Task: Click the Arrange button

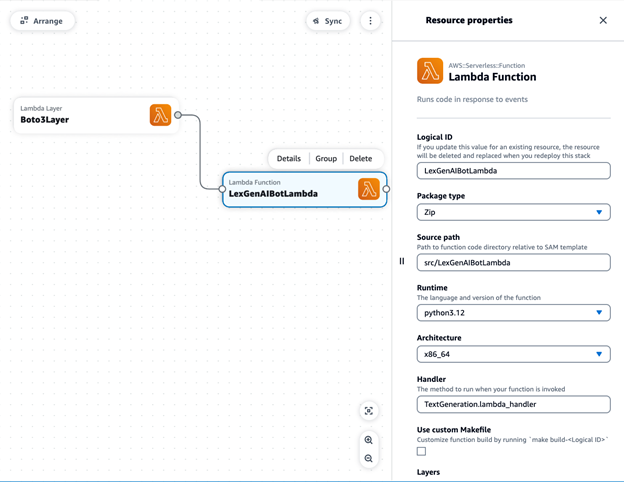Action: pos(42,21)
